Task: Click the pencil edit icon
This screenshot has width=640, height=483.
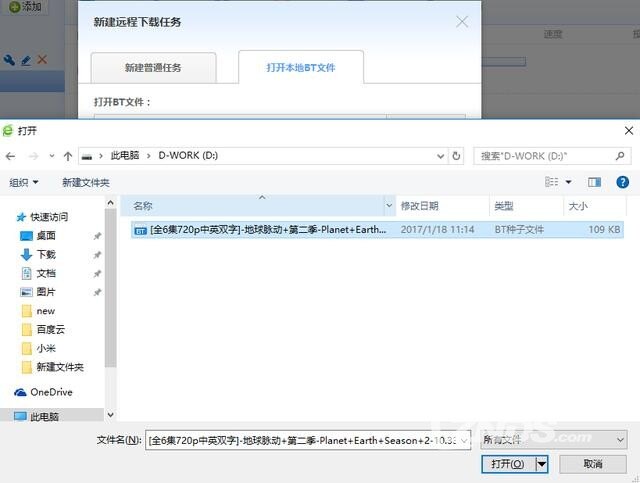Action: pos(25,60)
